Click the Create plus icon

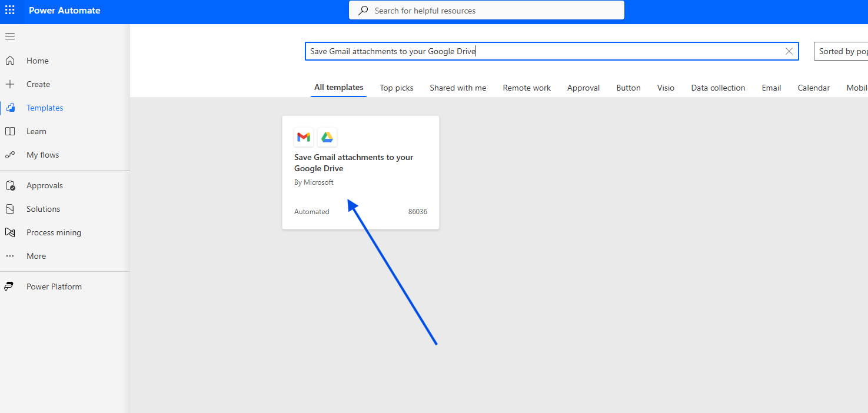pyautogui.click(x=10, y=84)
